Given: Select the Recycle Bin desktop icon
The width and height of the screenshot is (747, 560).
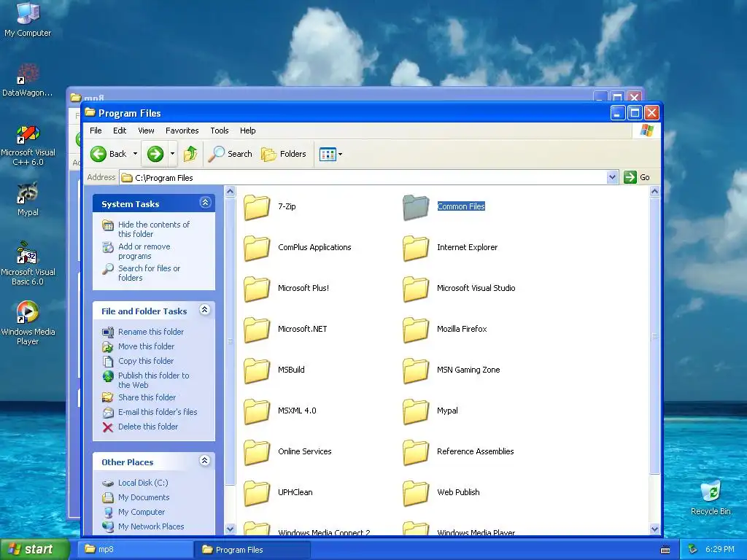Looking at the screenshot, I should [711, 497].
